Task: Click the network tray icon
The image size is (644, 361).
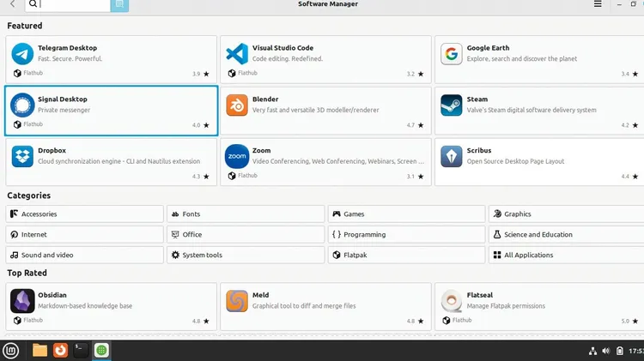Action: [592, 351]
